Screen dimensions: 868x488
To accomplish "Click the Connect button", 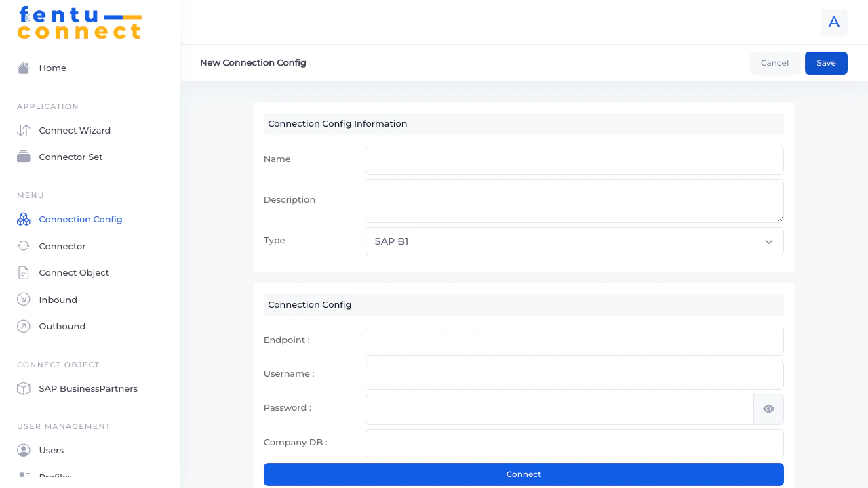I will tap(523, 474).
